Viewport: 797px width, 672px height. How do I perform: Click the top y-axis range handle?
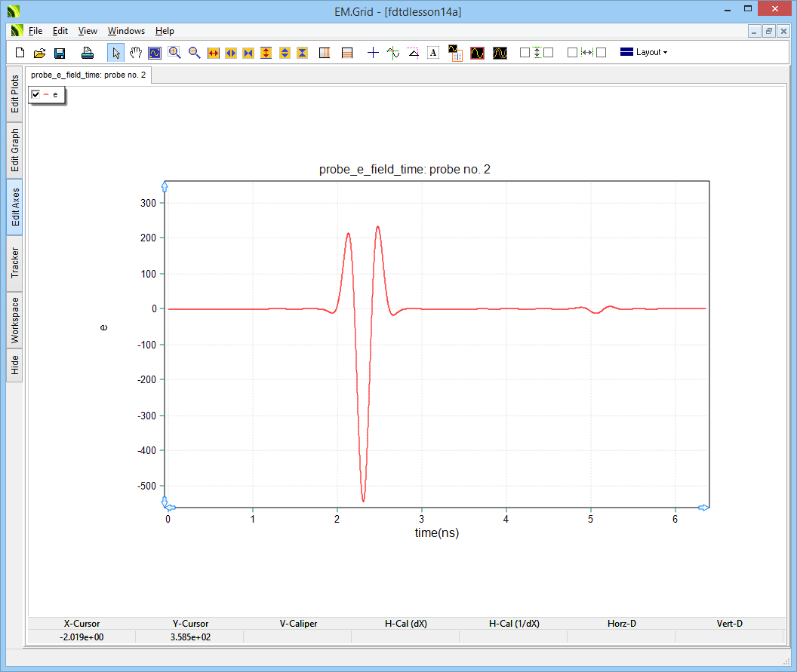165,186
